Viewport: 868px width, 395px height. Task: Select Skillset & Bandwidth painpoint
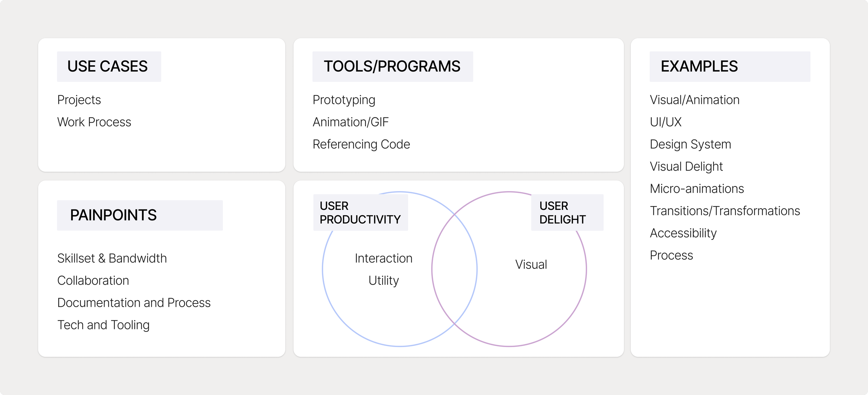pos(112,258)
